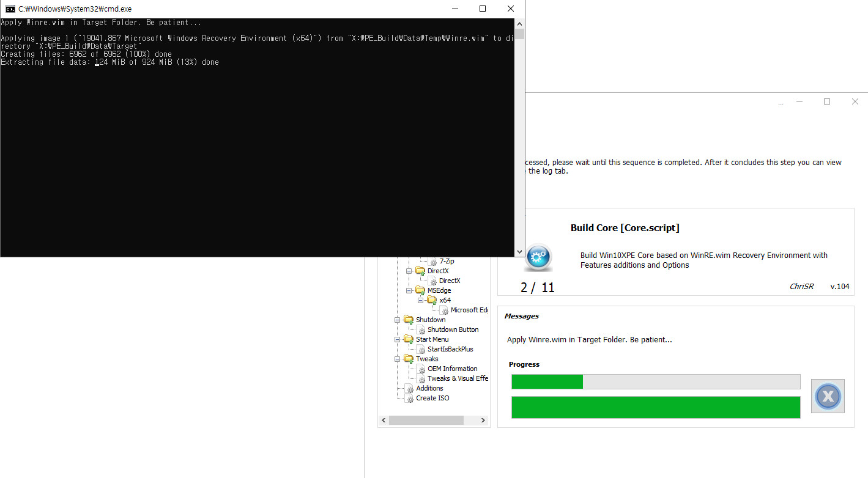The width and height of the screenshot is (868, 478).
Task: Click the lower full green progress bar
Action: (656, 407)
